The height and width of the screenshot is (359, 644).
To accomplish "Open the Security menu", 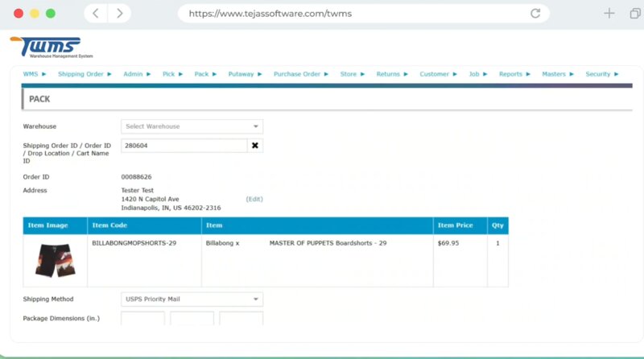I will (x=601, y=74).
